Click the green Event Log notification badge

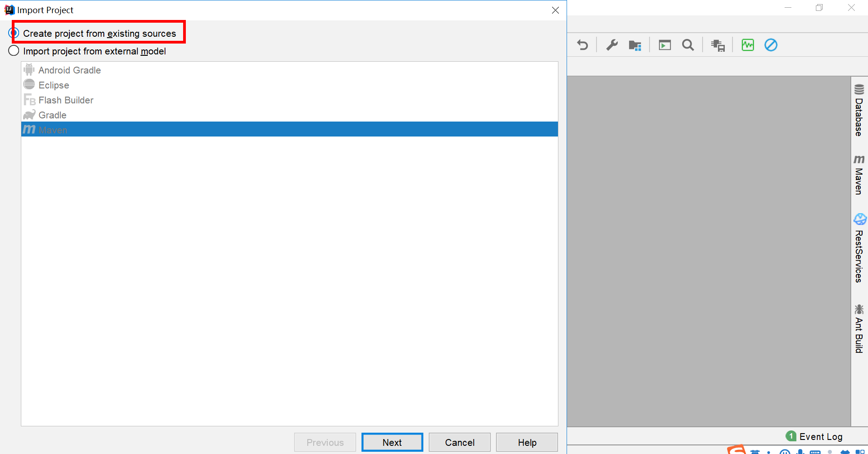[x=791, y=436]
